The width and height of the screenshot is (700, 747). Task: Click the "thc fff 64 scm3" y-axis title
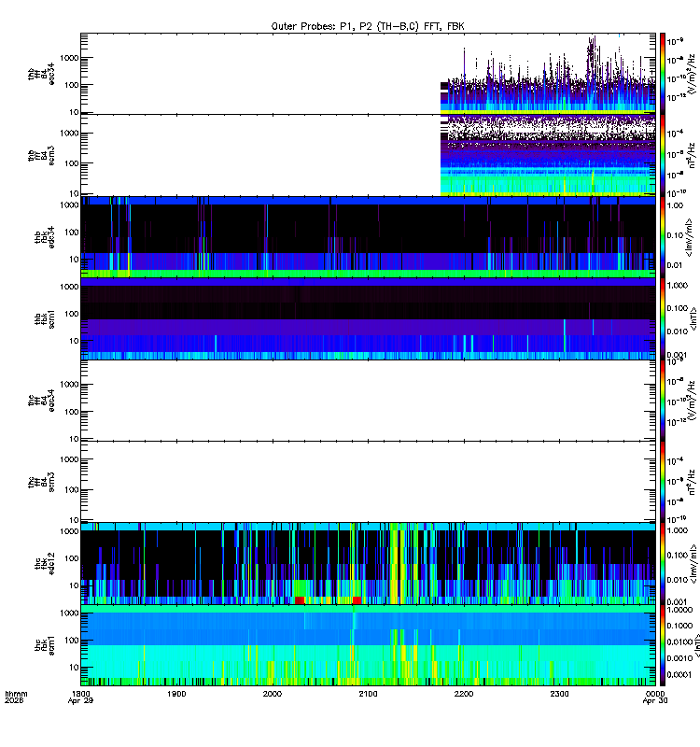pyautogui.click(x=41, y=482)
